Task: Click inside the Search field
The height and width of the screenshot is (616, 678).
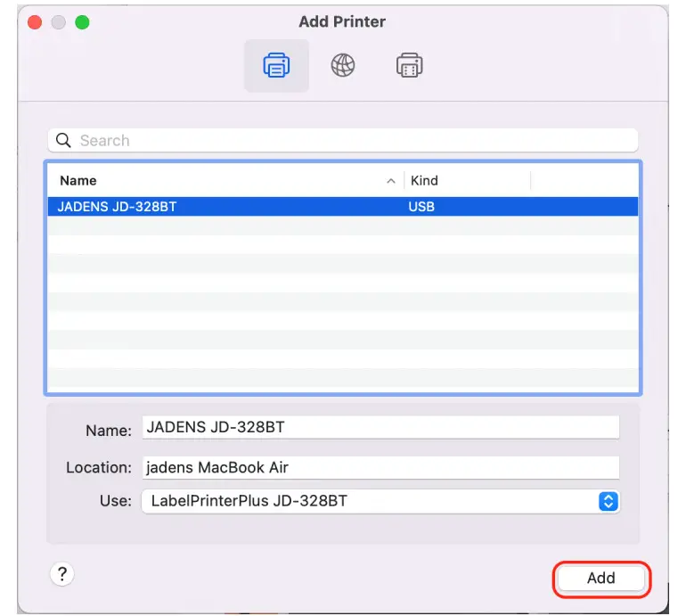Action: (342, 140)
